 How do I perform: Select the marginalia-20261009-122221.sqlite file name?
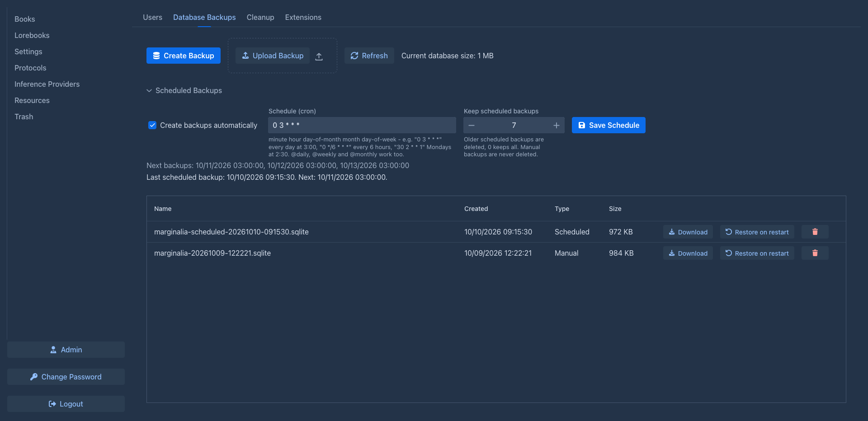point(212,253)
